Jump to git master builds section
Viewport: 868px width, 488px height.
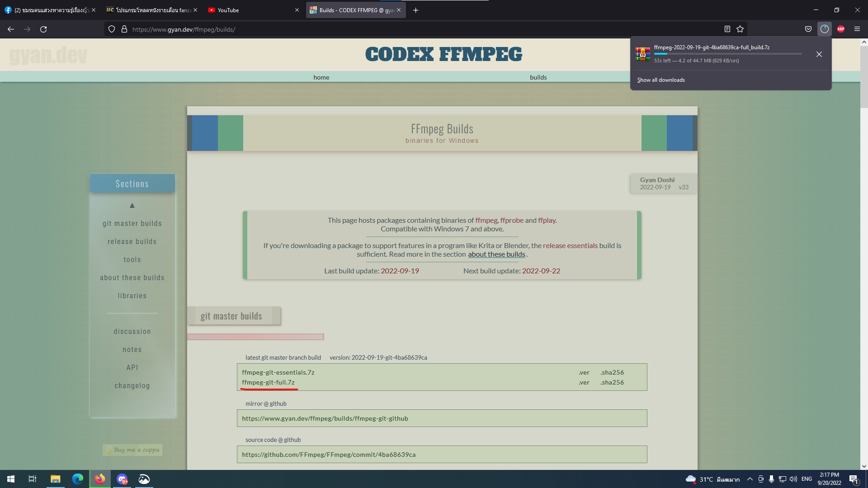click(x=132, y=224)
